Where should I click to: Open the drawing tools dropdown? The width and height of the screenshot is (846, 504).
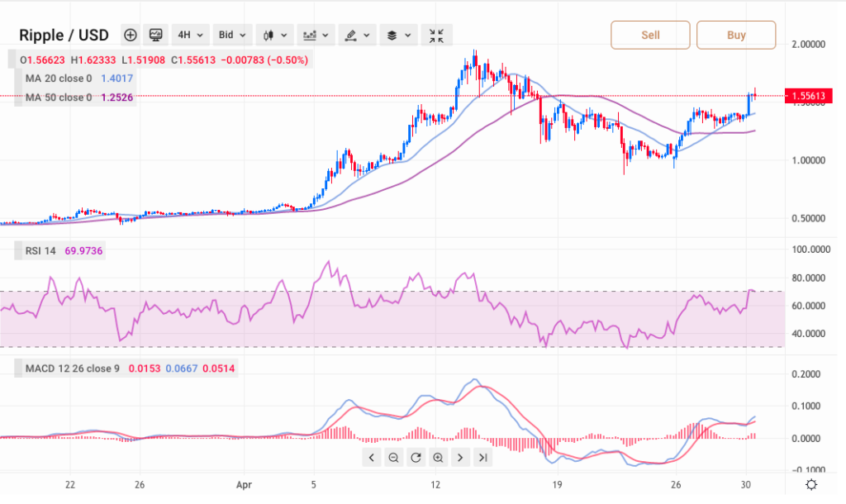[x=357, y=35]
